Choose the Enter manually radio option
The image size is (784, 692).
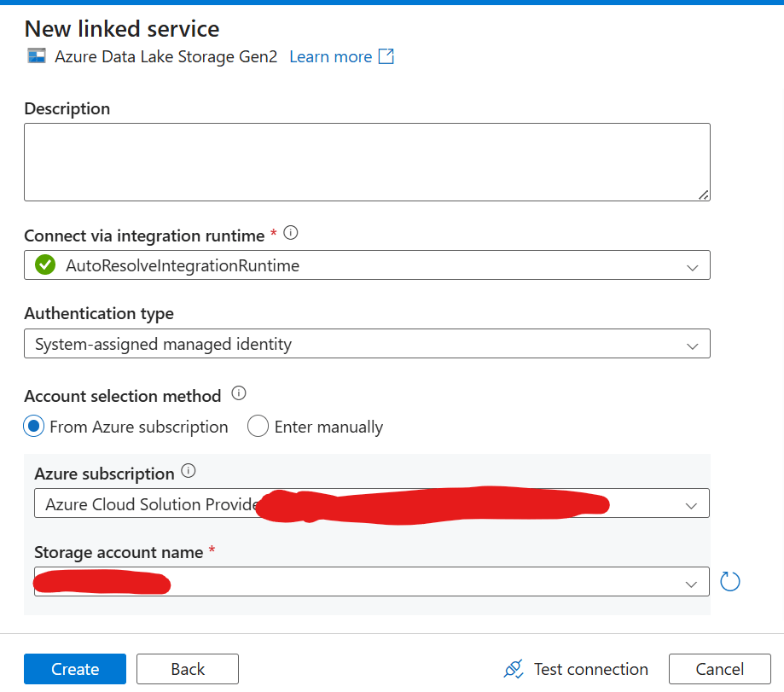pyautogui.click(x=258, y=427)
